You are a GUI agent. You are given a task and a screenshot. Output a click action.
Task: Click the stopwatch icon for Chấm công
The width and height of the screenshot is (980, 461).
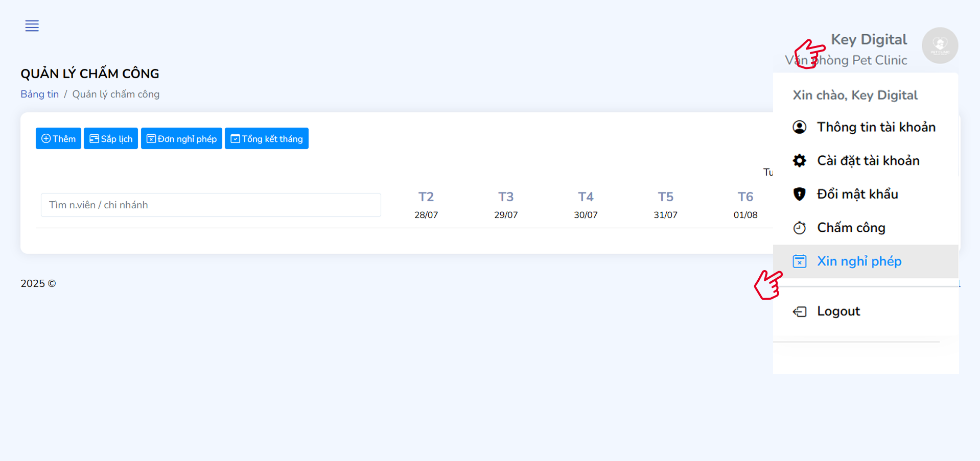799,228
